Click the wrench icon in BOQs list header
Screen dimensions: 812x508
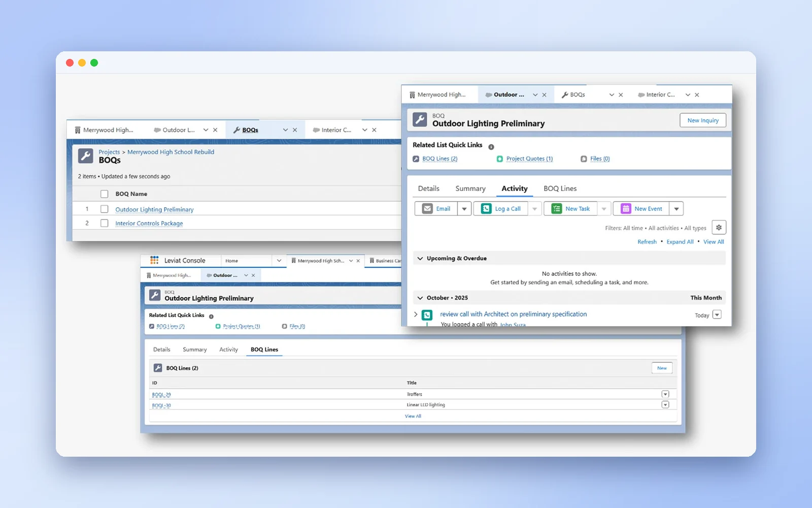86,155
